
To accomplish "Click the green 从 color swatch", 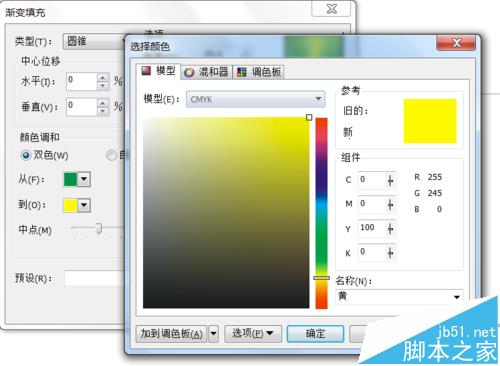I will tap(70, 179).
